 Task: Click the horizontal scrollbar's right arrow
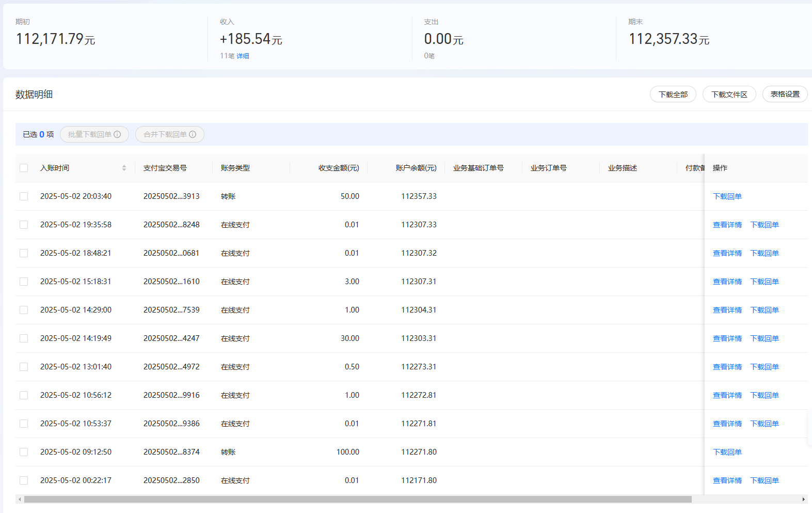(x=803, y=499)
